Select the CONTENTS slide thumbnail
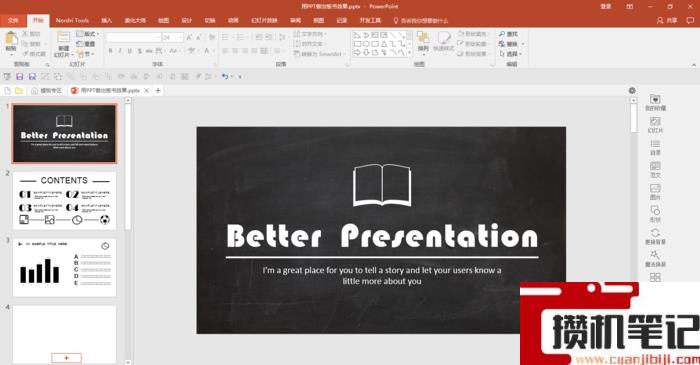 [x=64, y=200]
